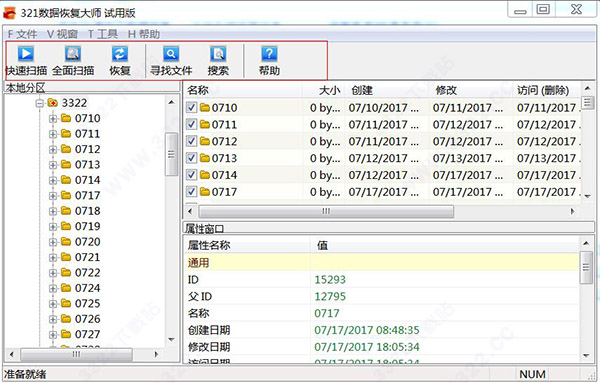
Task: Toggle checkbox for folder 0717 in list
Action: tap(191, 192)
